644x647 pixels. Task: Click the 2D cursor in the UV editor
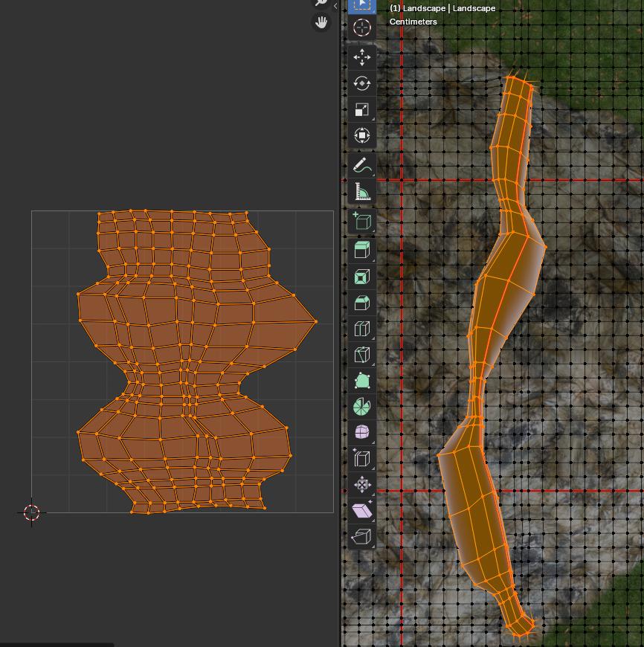(31, 512)
